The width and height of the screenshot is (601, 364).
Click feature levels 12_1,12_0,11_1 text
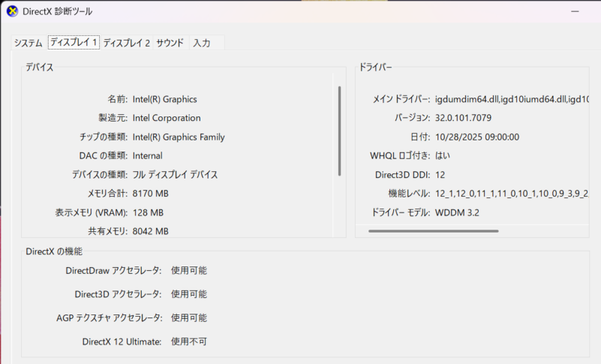point(512,194)
